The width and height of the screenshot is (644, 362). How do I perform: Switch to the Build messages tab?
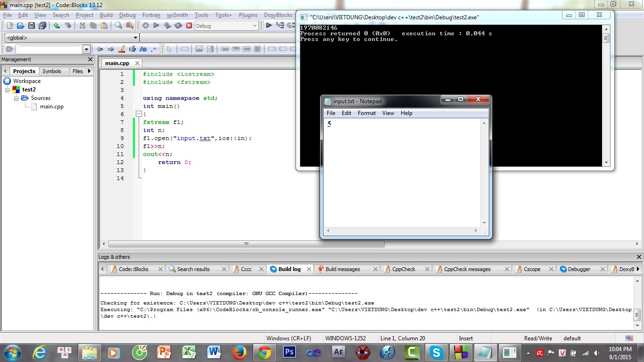point(342,269)
